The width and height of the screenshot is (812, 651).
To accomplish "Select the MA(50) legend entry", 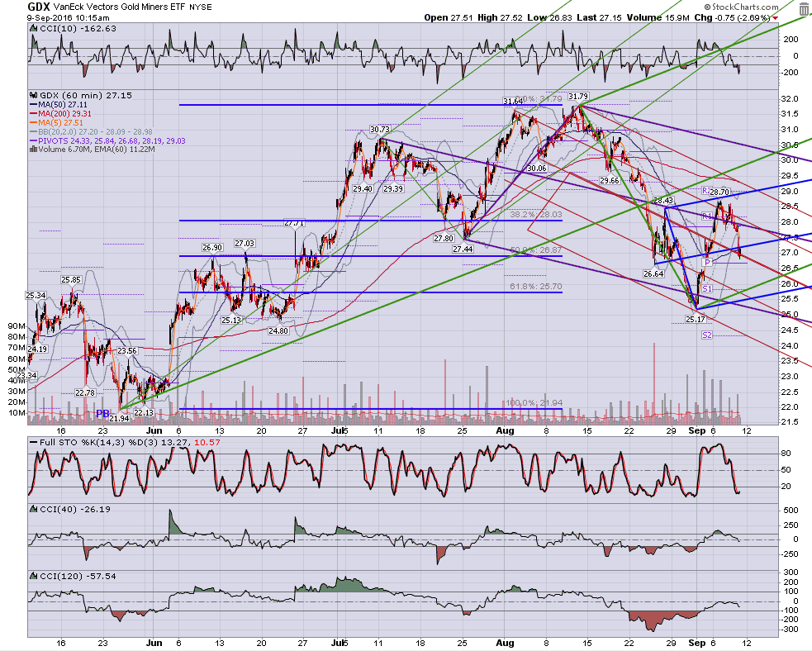I will point(55,105).
